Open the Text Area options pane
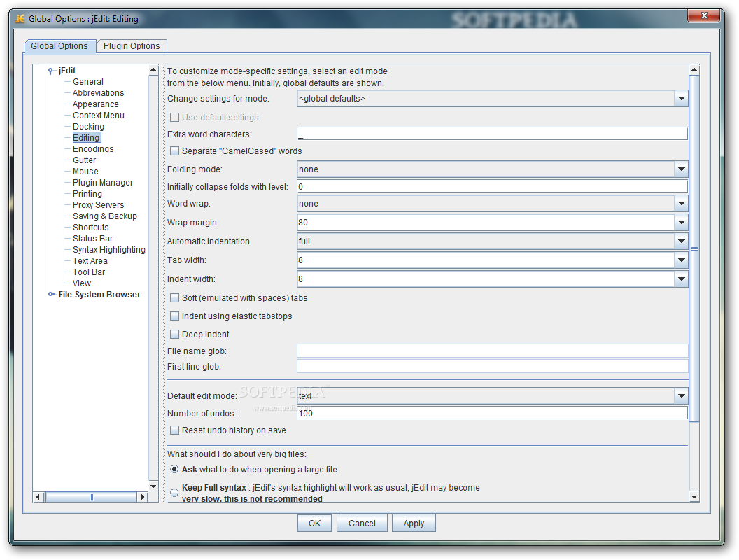739x560 pixels. (90, 260)
